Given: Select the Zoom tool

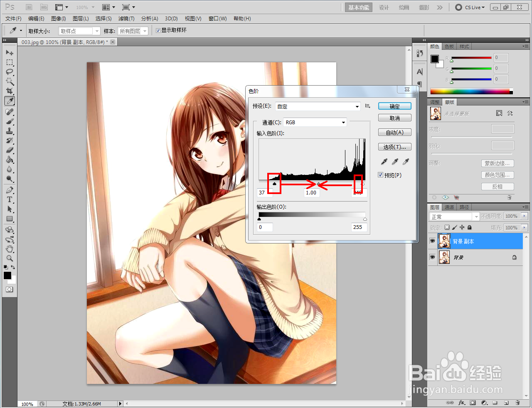Looking at the screenshot, I should click(x=10, y=258).
